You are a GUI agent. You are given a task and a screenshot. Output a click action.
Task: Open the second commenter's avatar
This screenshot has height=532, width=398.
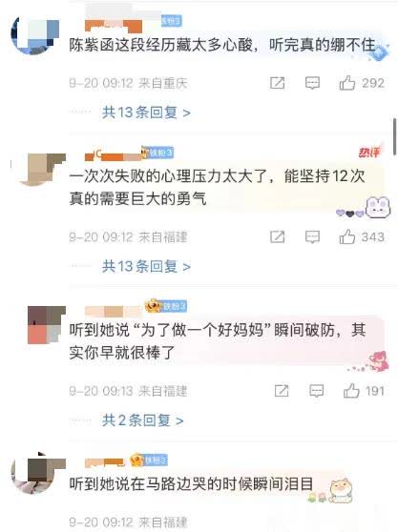click(42, 170)
